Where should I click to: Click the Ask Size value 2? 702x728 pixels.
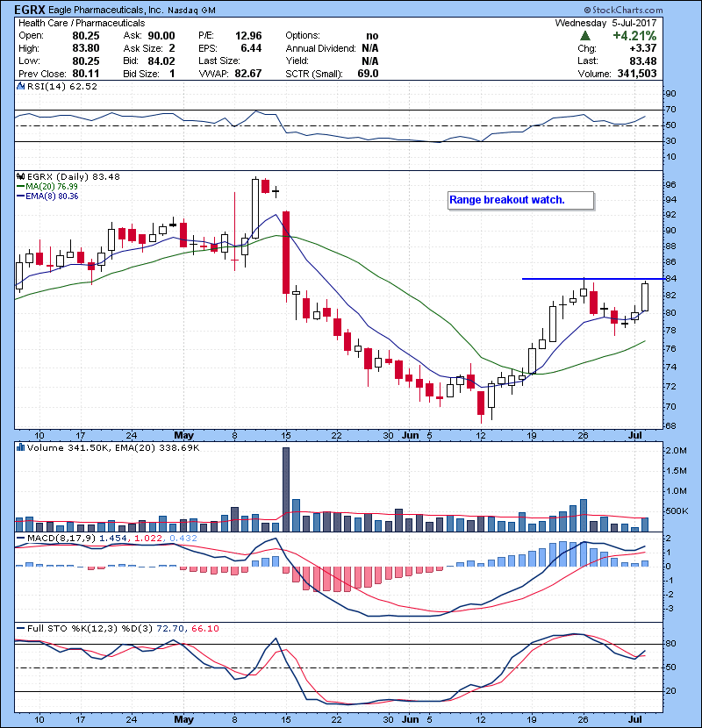pyautogui.click(x=172, y=48)
